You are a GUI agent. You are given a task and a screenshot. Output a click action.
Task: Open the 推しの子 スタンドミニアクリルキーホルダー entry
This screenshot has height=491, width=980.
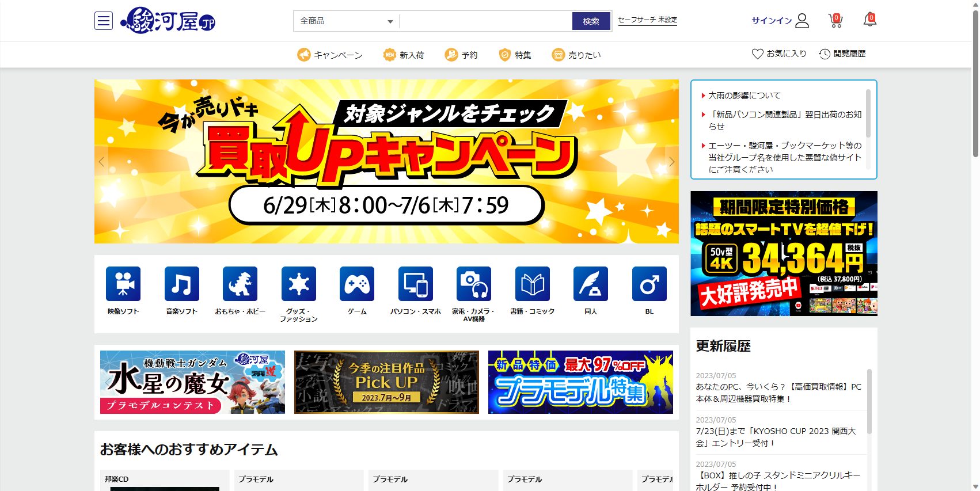point(778,481)
